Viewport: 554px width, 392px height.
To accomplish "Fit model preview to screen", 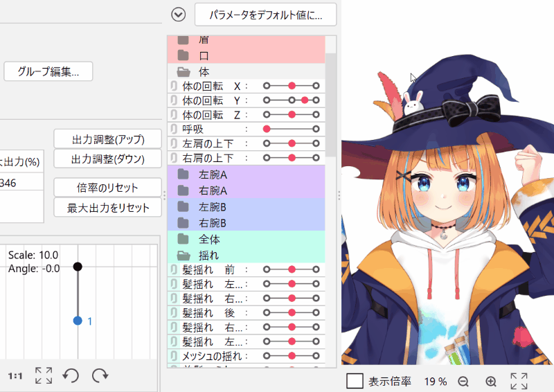I will click(519, 381).
